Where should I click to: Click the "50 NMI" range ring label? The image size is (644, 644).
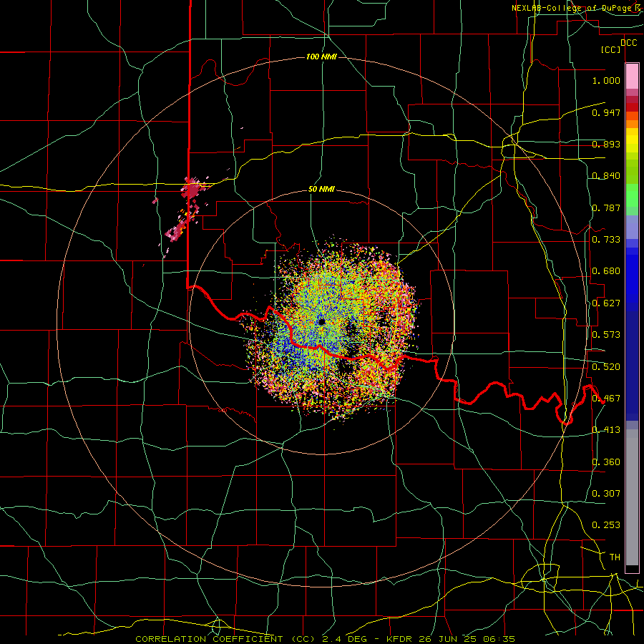(321, 190)
